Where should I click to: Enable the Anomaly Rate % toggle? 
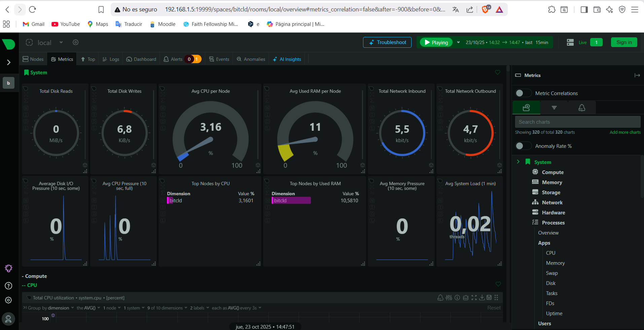click(523, 146)
